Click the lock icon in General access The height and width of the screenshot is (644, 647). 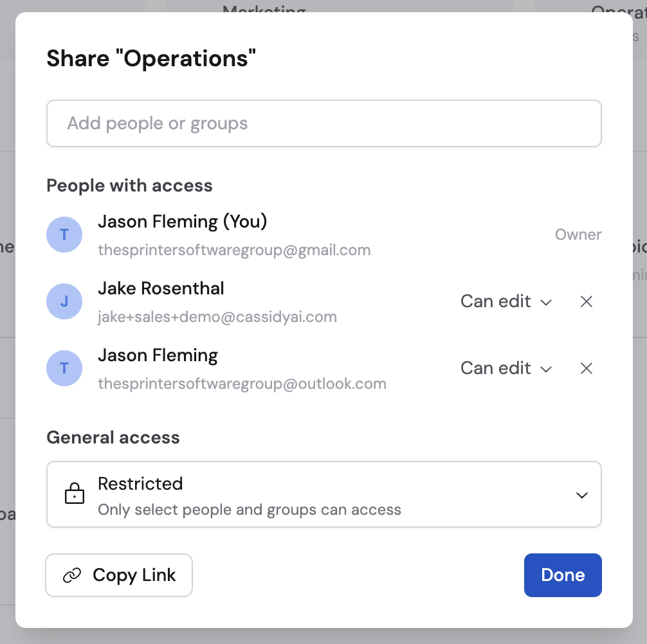click(x=74, y=493)
